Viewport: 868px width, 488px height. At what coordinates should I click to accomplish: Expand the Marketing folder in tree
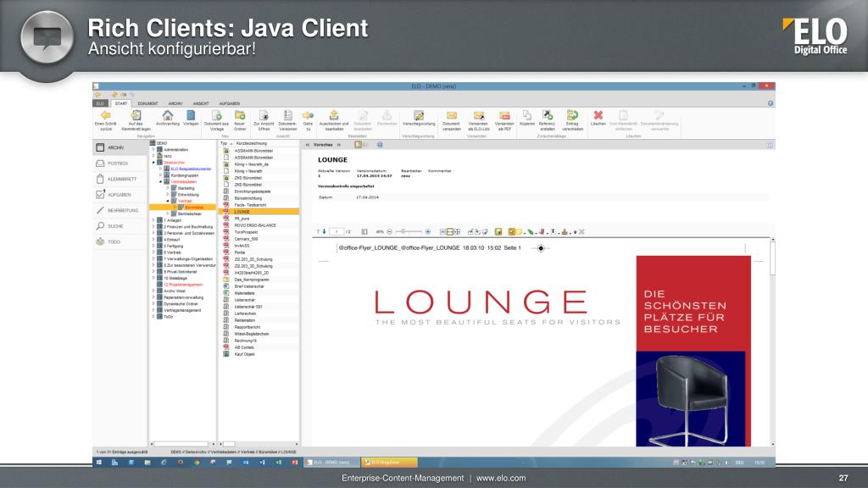click(167, 188)
